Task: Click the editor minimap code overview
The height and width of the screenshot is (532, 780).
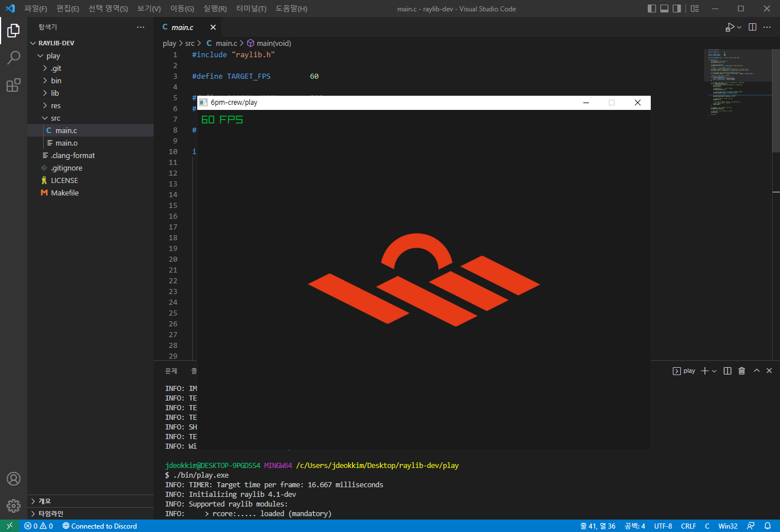Action: click(x=737, y=82)
